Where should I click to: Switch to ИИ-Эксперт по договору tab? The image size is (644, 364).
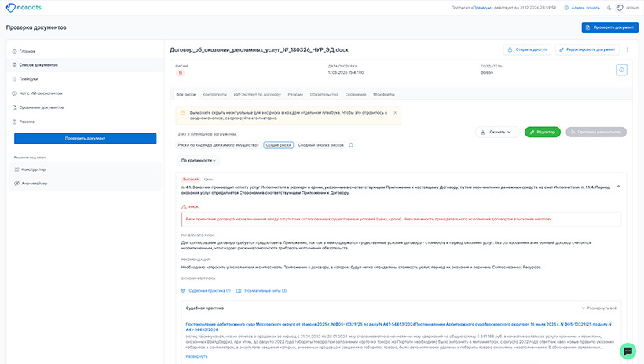257,94
